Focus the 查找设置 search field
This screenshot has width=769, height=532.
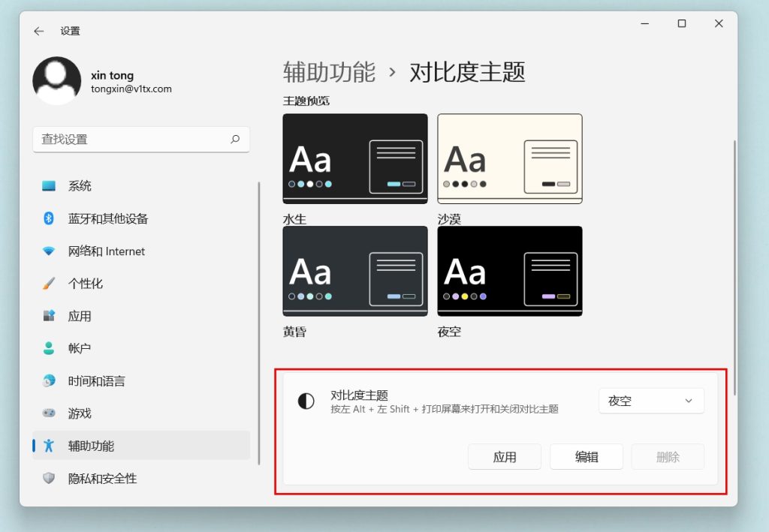(141, 140)
